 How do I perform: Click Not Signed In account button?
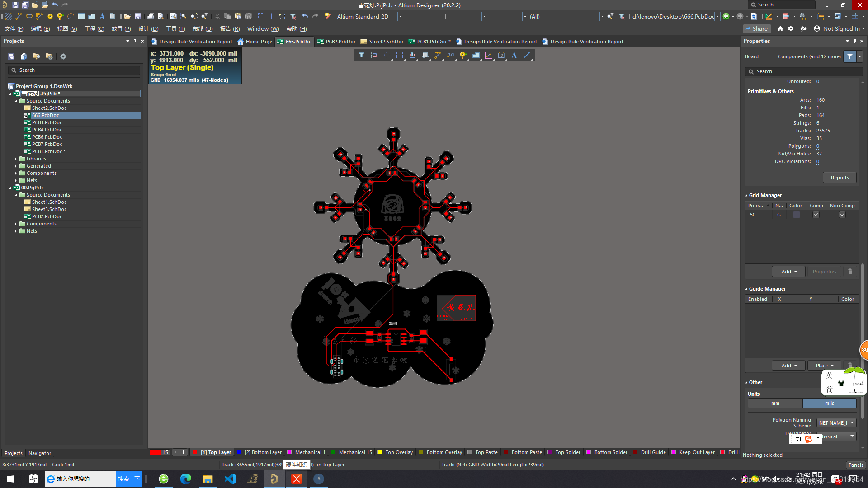[x=839, y=28]
